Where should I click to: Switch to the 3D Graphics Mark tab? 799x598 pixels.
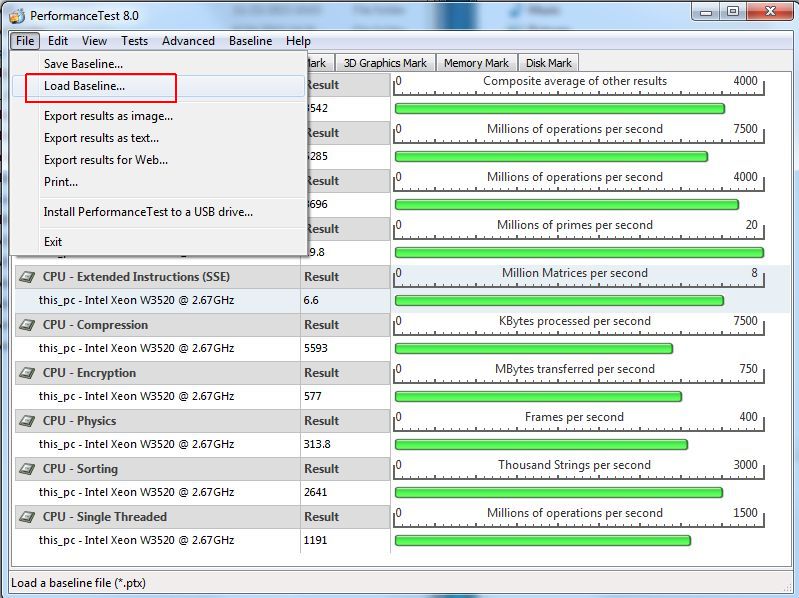[385, 63]
